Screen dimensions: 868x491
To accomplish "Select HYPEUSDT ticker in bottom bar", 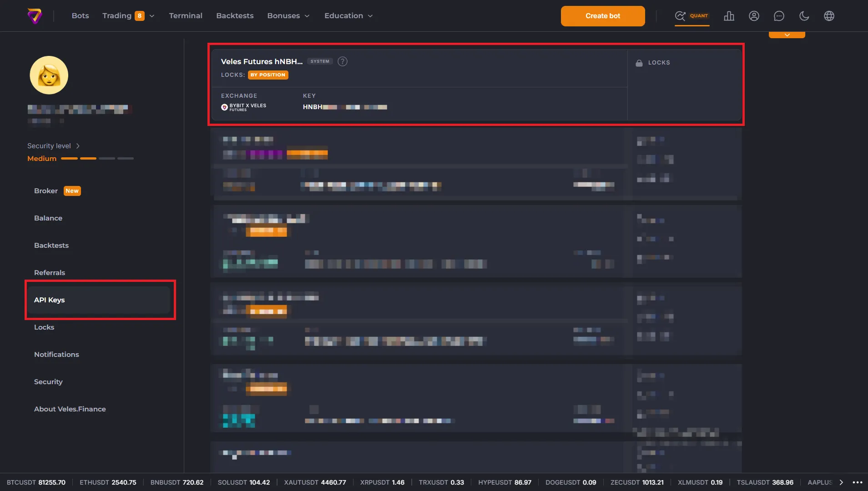I will [505, 482].
